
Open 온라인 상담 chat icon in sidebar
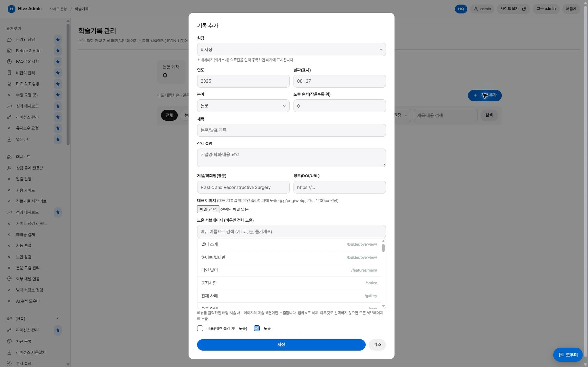click(x=9, y=40)
